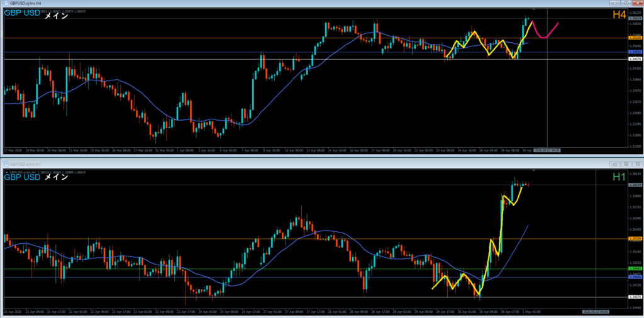Click the 2026.05.02 04:00 date marker on H4

tap(548, 150)
